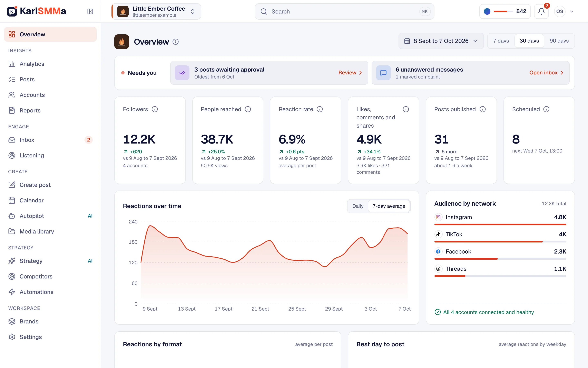Click the info icon next to Overview heading
This screenshot has width=588, height=368.
click(x=176, y=42)
